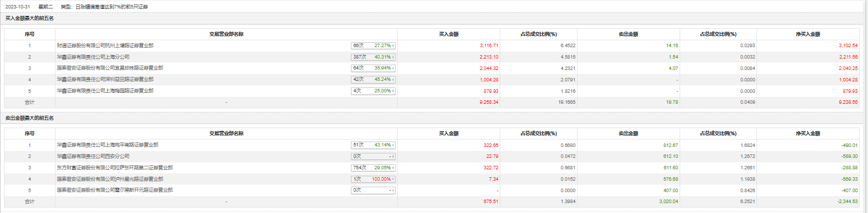Viewport: 868px width, 213px height.
Task: Open the 4次 25.00% stats dropdown
Action: [x=373, y=91]
